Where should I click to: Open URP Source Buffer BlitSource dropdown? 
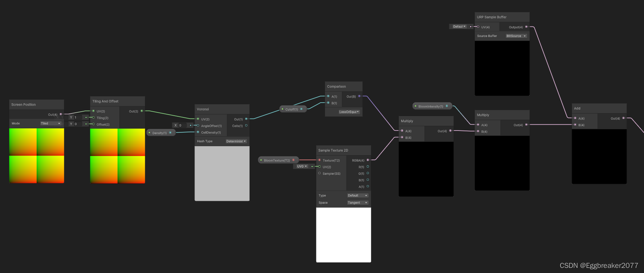(516, 36)
